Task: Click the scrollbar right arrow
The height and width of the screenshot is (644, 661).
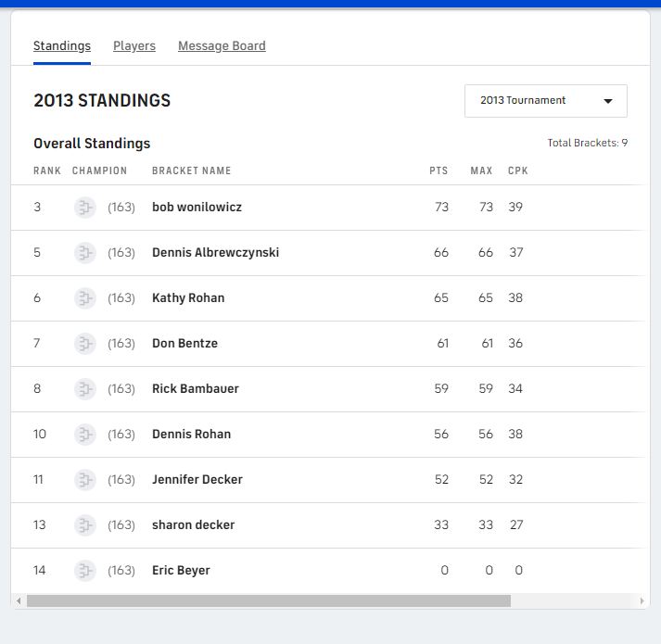Action: click(642, 601)
